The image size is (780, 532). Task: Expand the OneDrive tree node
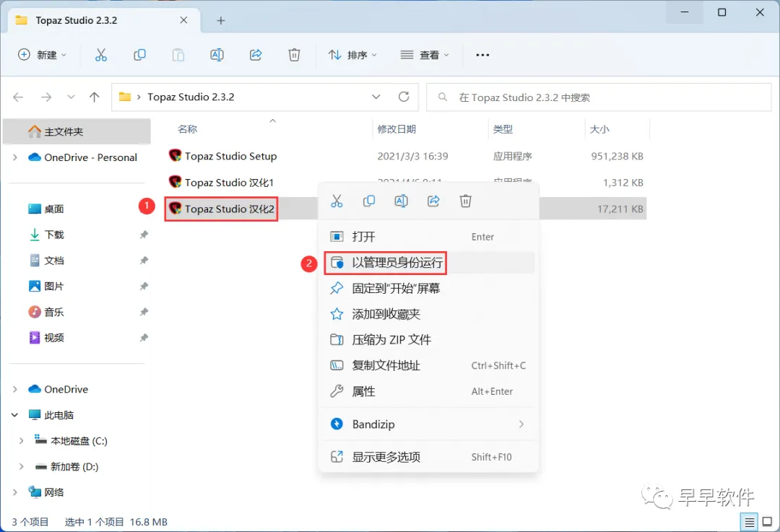[x=15, y=389]
